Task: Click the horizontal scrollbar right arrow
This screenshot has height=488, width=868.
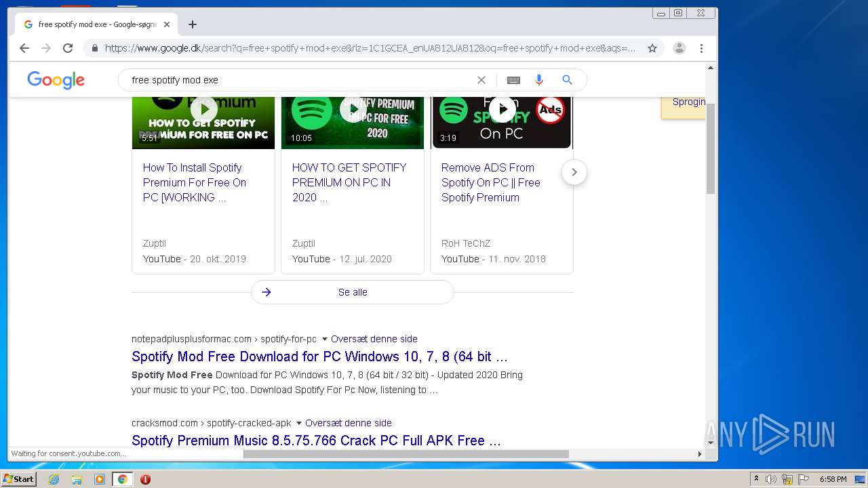Action: pyautogui.click(x=701, y=454)
